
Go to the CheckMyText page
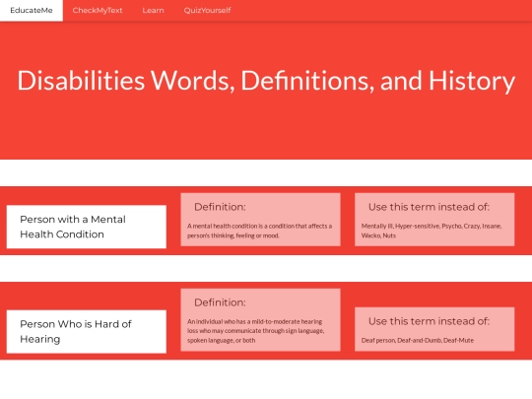pos(98,10)
